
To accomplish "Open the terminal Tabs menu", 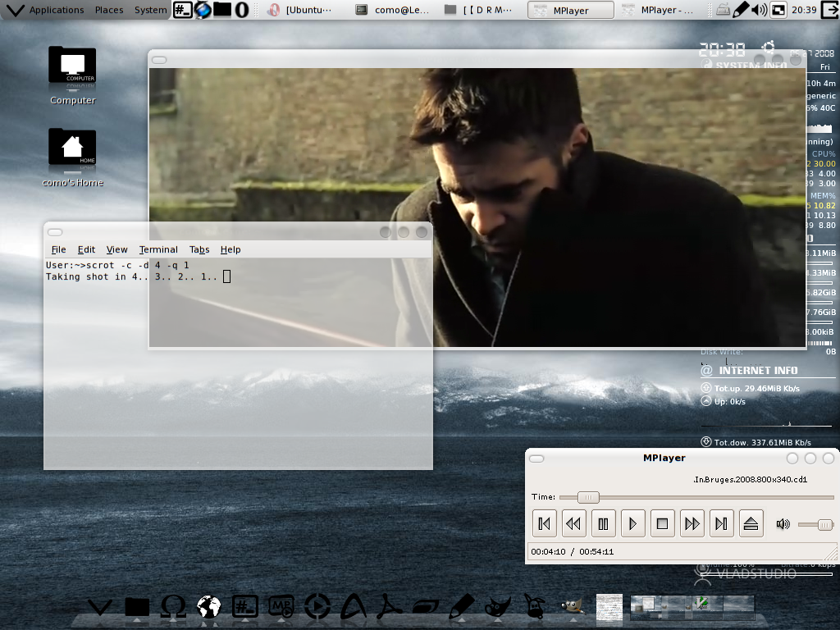I will coord(199,249).
